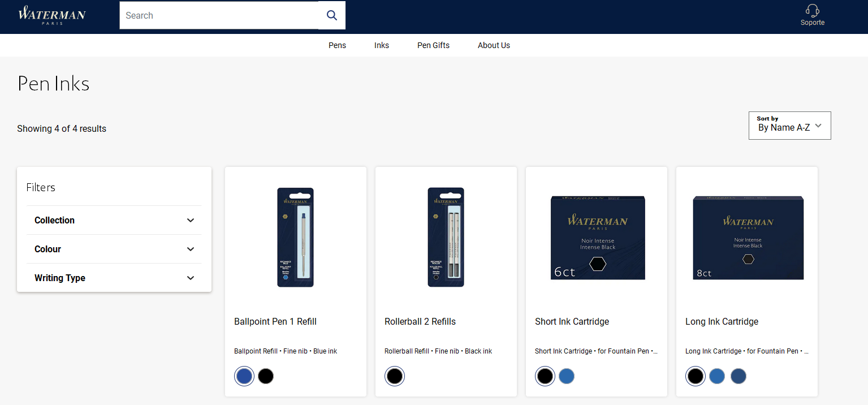The image size is (868, 405).
Task: Expand the Writing Type filter
Action: (x=114, y=278)
